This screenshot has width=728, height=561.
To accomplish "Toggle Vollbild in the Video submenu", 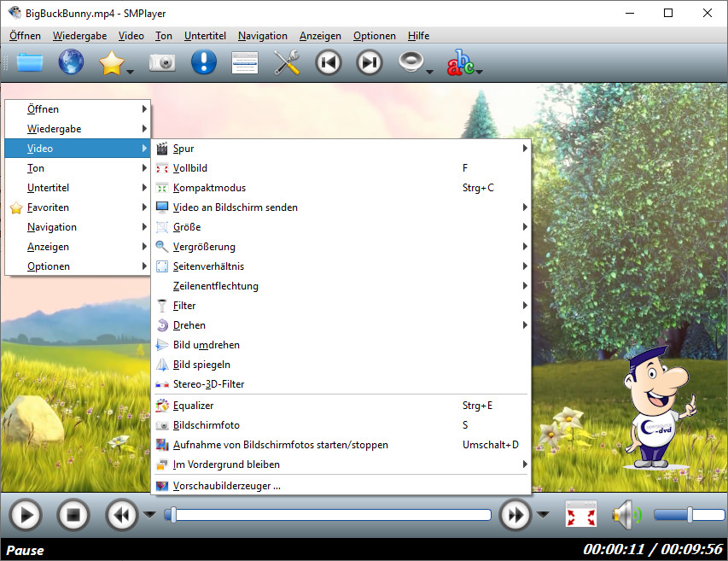I will pos(190,168).
